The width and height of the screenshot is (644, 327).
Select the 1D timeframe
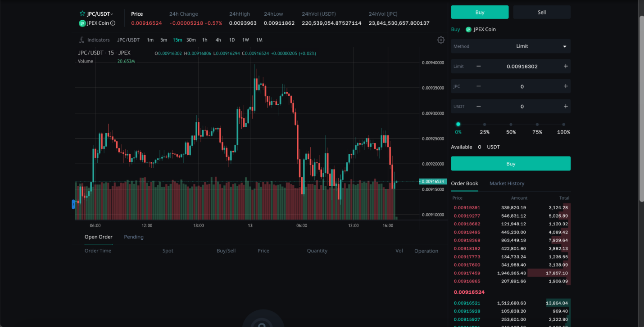click(x=232, y=40)
